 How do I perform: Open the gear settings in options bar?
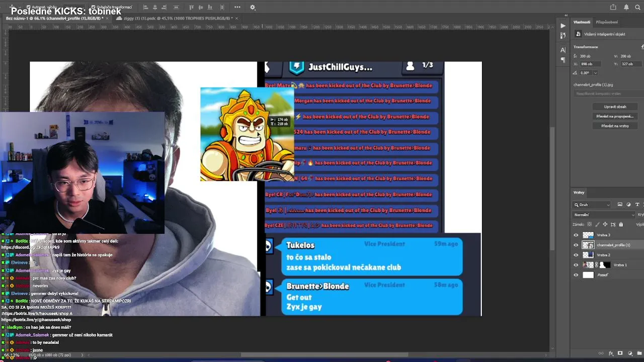(x=253, y=7)
